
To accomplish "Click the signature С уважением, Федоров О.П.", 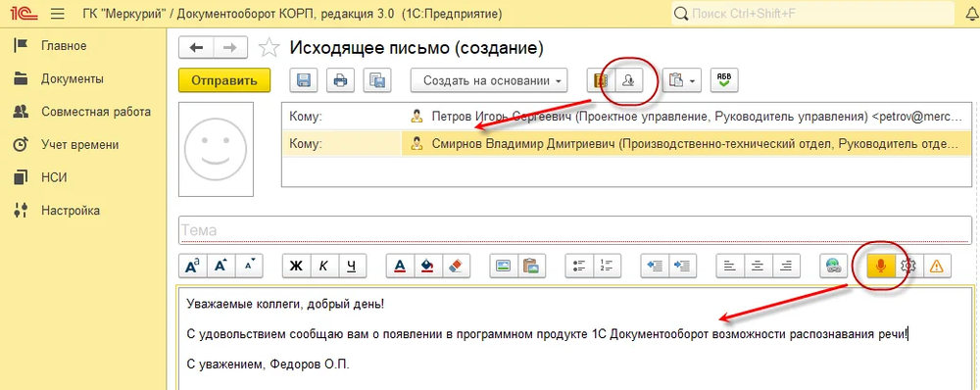I will pos(269,365).
